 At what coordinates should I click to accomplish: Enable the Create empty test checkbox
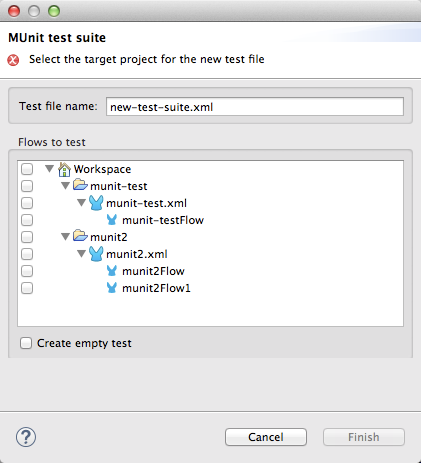pyautogui.click(x=26, y=343)
